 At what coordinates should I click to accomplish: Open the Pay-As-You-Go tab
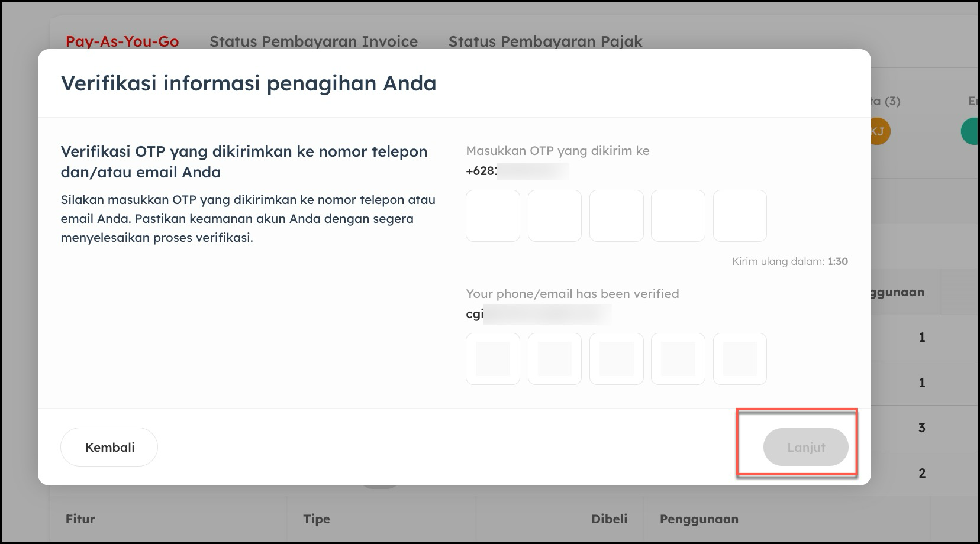coord(122,41)
